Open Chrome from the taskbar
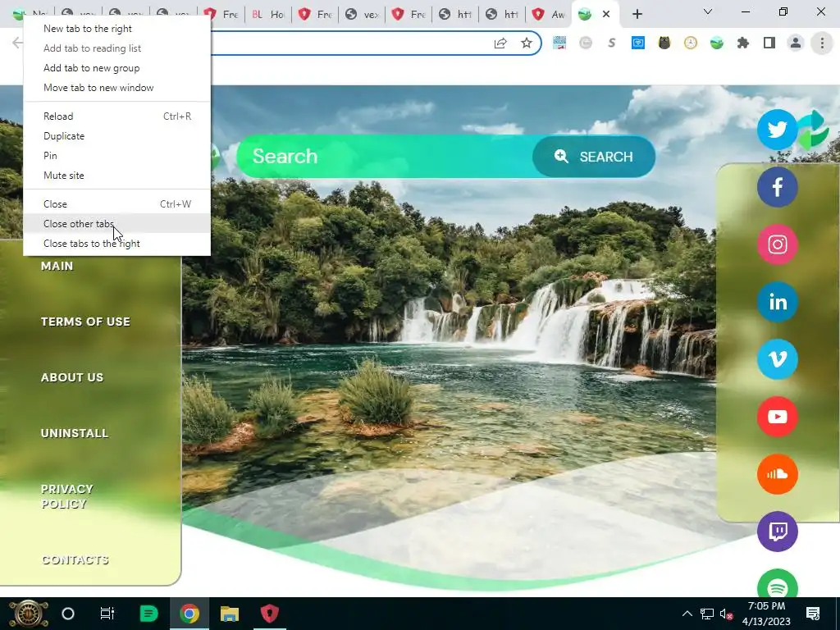Viewport: 840px width, 630px height. click(x=189, y=614)
